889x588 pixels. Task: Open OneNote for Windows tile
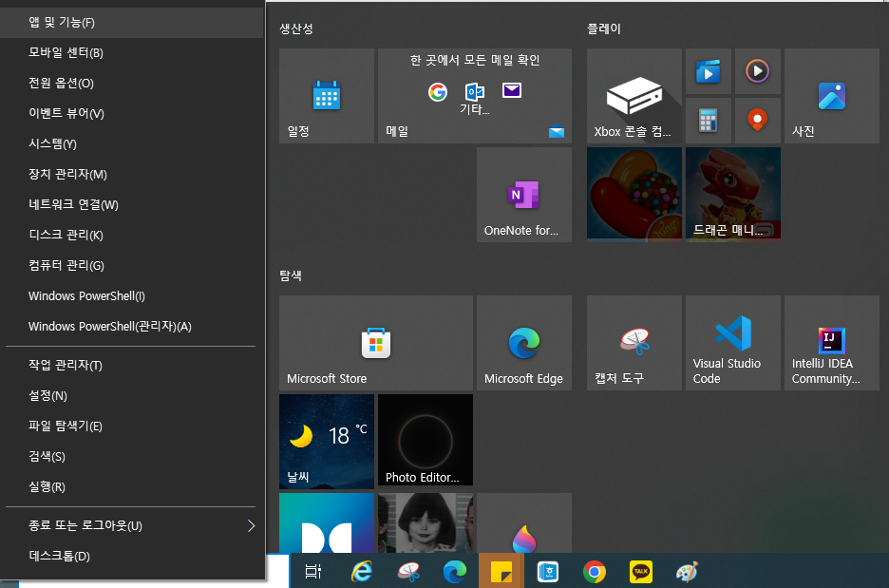click(524, 195)
